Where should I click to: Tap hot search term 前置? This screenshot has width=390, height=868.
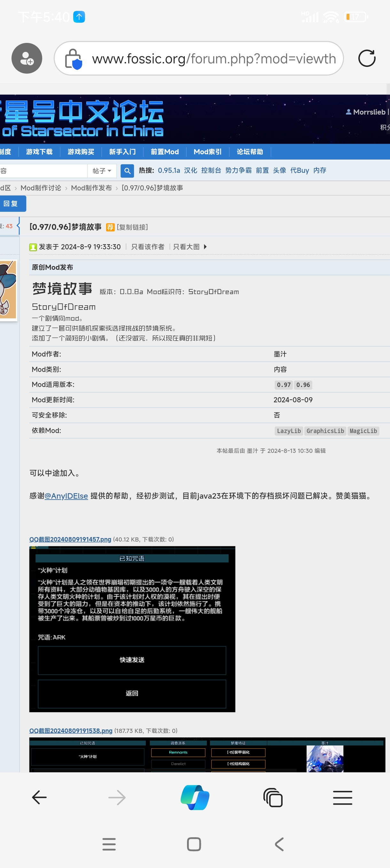(262, 171)
